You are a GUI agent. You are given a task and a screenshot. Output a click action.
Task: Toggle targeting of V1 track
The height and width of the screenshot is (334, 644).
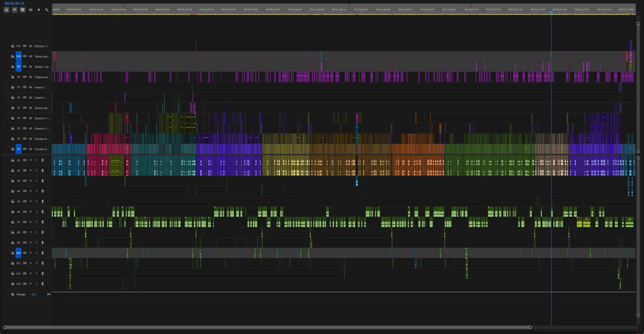pyautogui.click(x=19, y=149)
